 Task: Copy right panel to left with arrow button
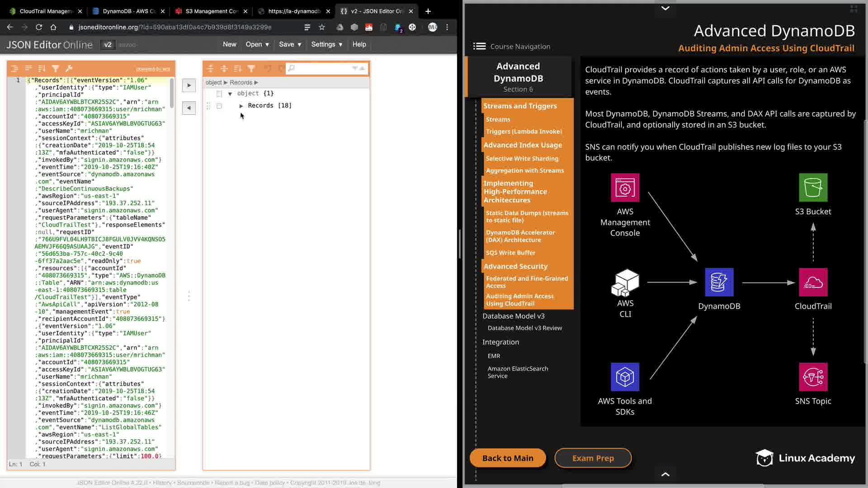click(x=189, y=108)
